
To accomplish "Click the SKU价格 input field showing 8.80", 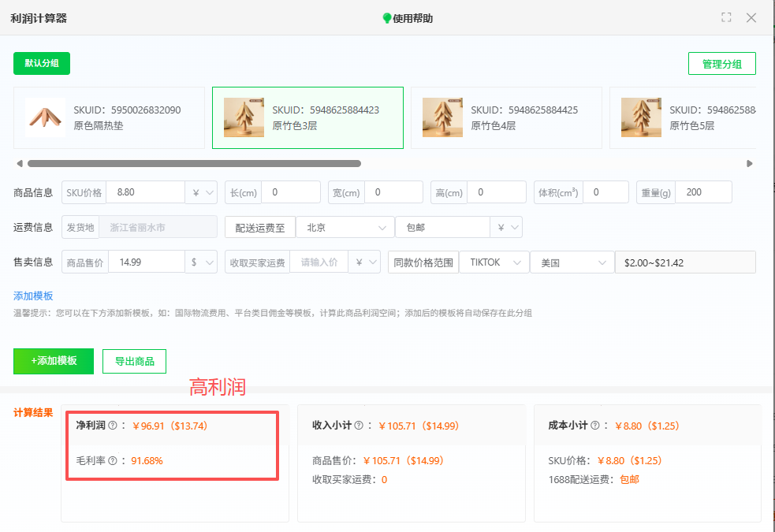I will [x=146, y=192].
